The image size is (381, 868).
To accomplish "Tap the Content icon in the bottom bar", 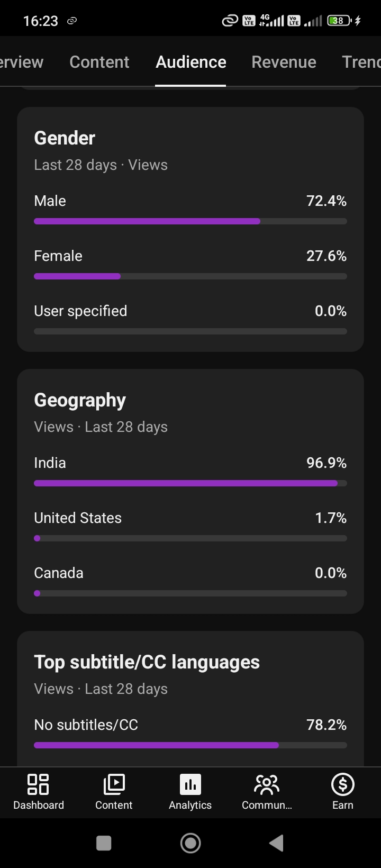I will (114, 784).
